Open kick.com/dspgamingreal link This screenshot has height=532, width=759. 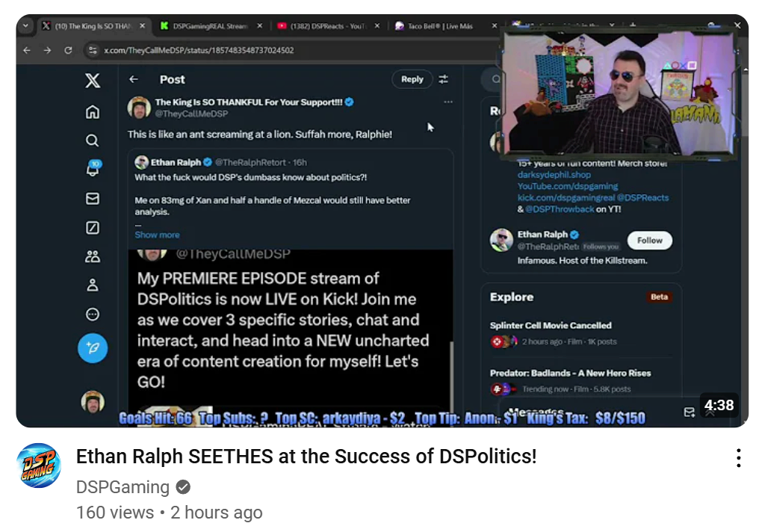click(566, 198)
